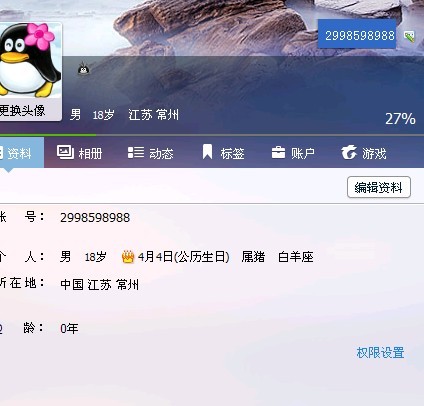The width and height of the screenshot is (424, 406).
Task: Click the penguin avatar with pink flower
Action: coord(30,60)
